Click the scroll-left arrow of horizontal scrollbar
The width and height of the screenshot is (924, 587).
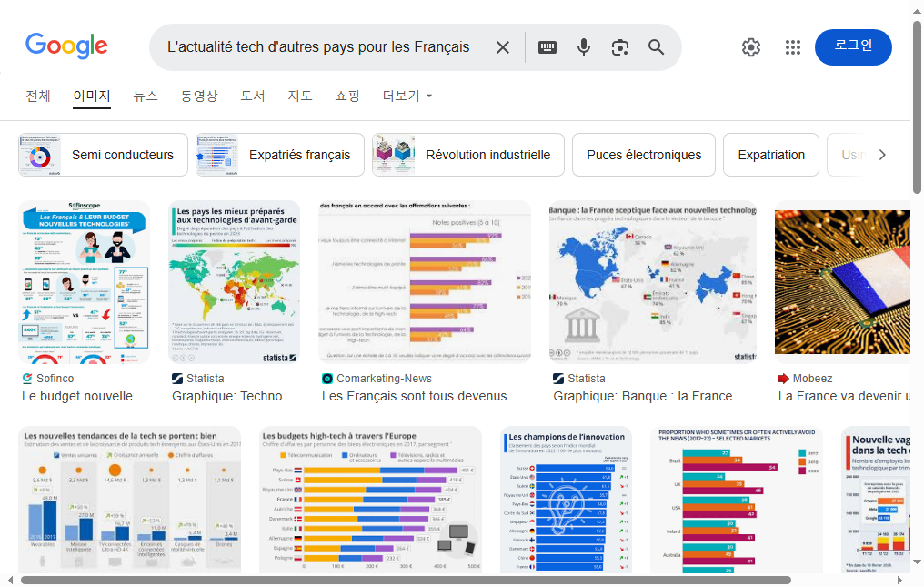pyautogui.click(x=10, y=581)
